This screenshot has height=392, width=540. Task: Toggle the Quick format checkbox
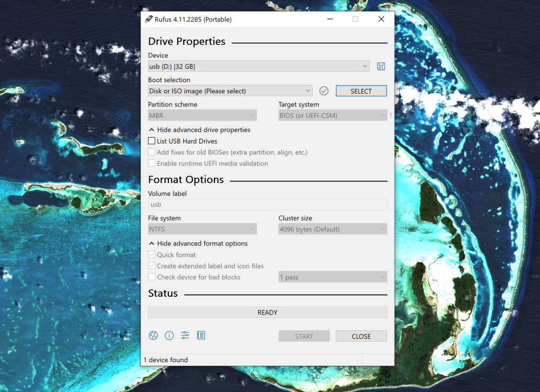[x=152, y=255]
